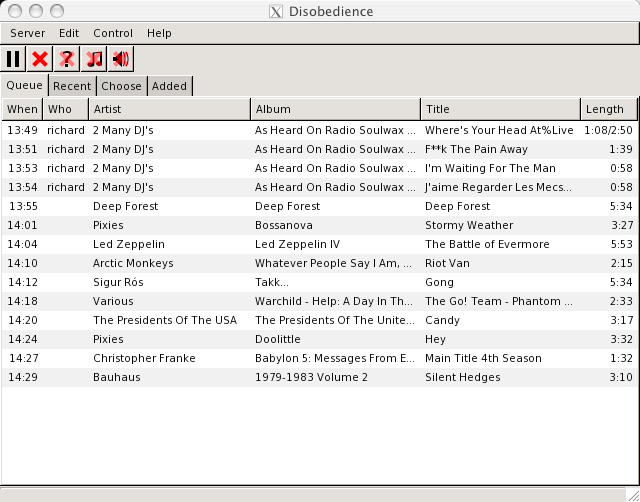Click the Who column header
640x502 pixels.
[x=66, y=109]
